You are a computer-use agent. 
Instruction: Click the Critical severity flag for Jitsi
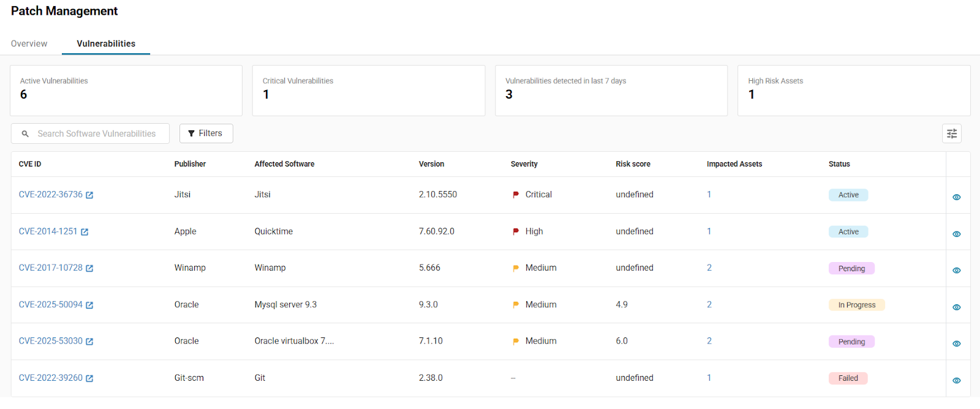(x=516, y=195)
